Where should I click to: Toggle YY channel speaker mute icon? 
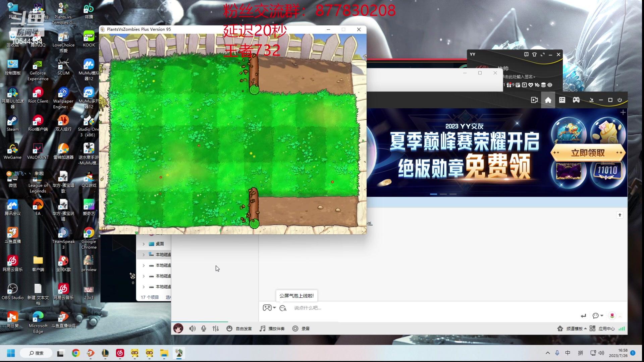192,329
